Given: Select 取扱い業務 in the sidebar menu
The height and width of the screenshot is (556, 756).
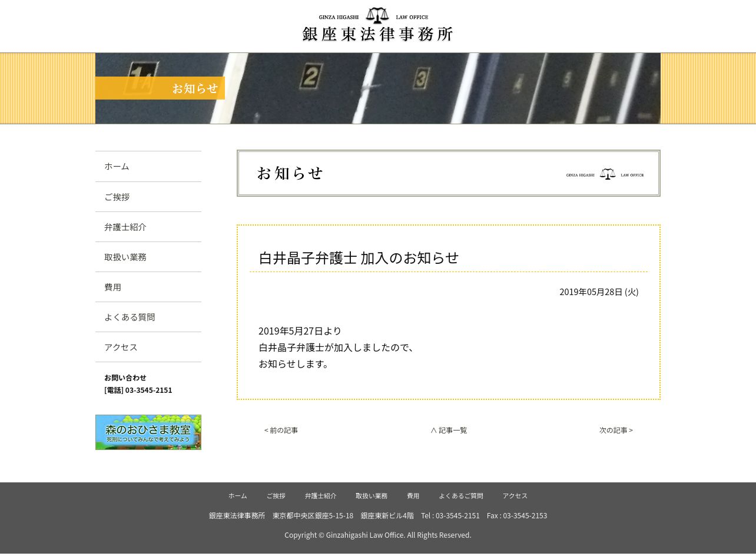Looking at the screenshot, I should click(148, 257).
